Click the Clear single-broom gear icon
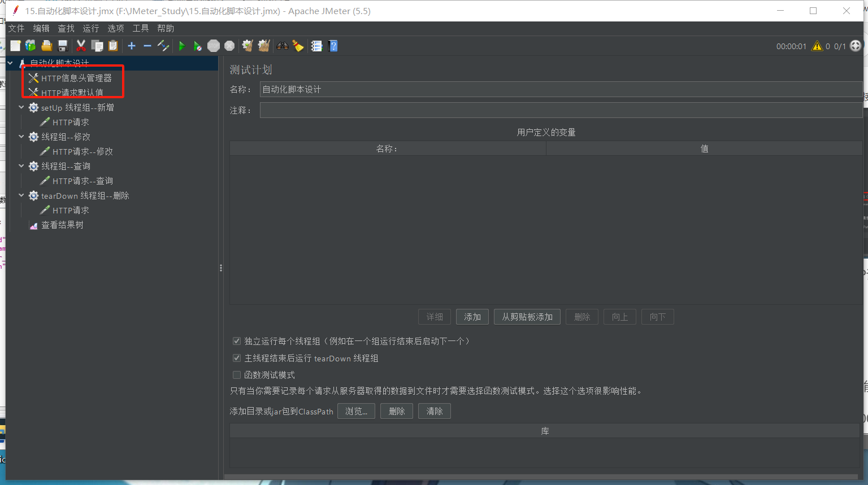Image resolution: width=868 pixels, height=485 pixels. (248, 46)
